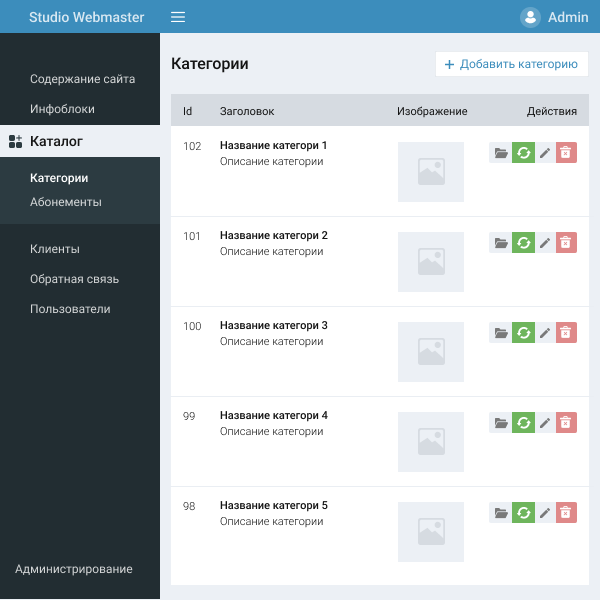Image resolution: width=600 pixels, height=600 pixels.
Task: Click image placeholder for category 101
Action: pyautogui.click(x=431, y=262)
